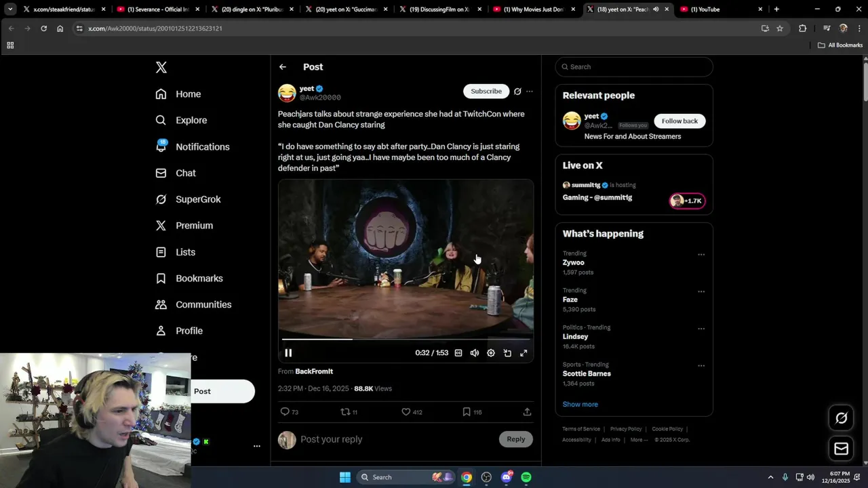Open options for Faze trend
Viewport: 868px width, 488px height.
point(701,291)
